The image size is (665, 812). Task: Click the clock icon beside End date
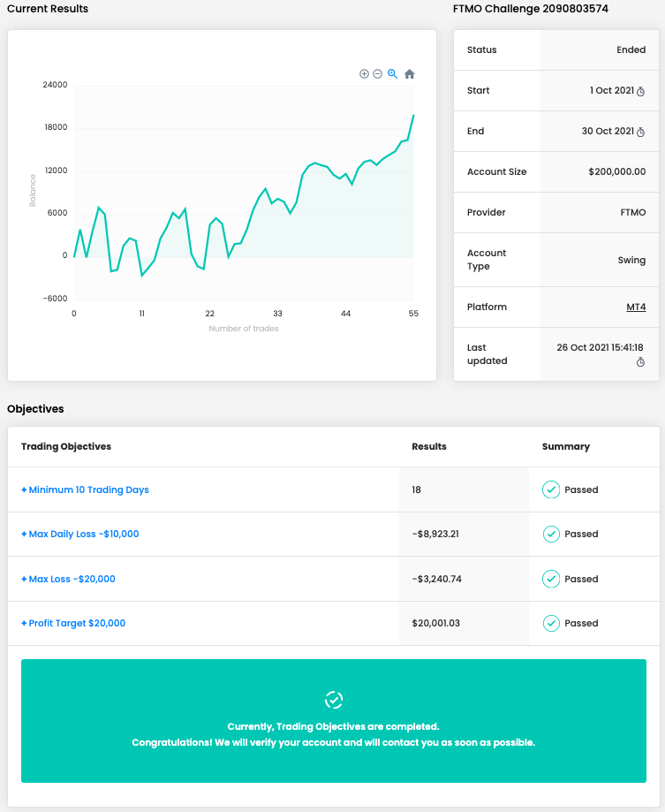pyautogui.click(x=640, y=132)
